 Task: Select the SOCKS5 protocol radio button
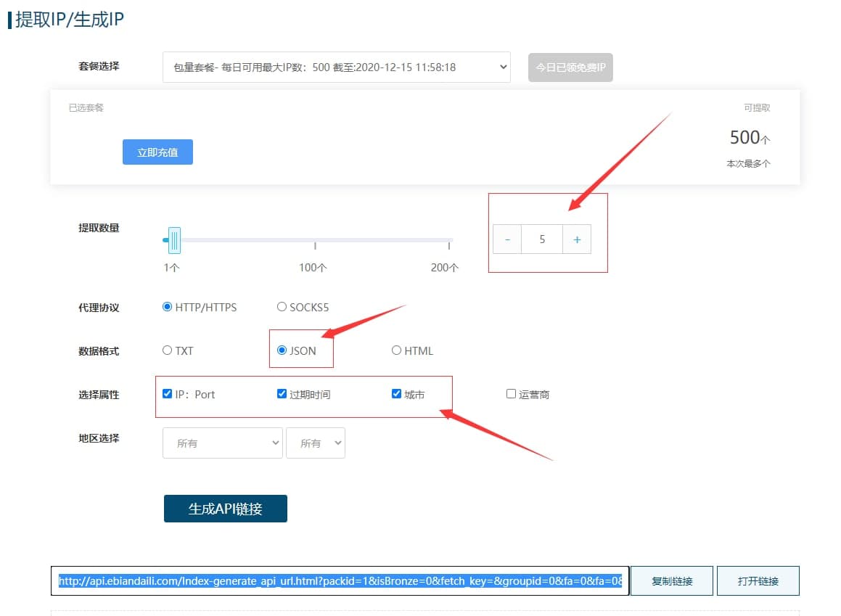pyautogui.click(x=282, y=307)
